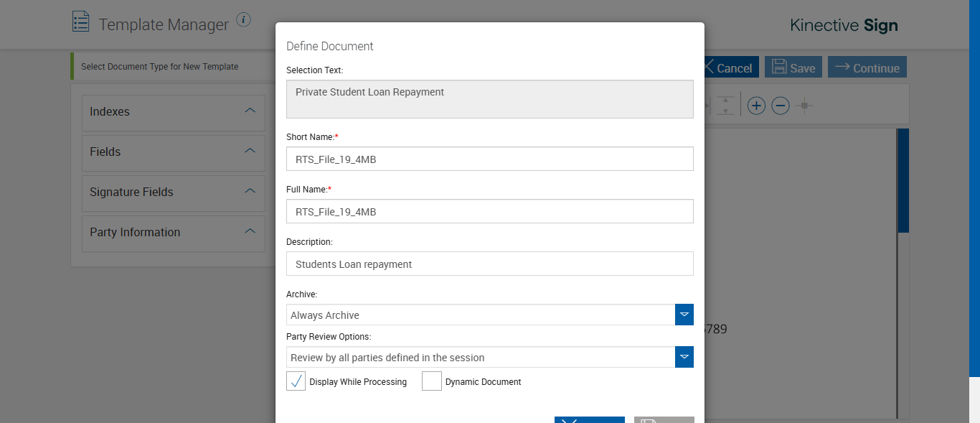
Task: Open the Archive dropdown
Action: [684, 315]
